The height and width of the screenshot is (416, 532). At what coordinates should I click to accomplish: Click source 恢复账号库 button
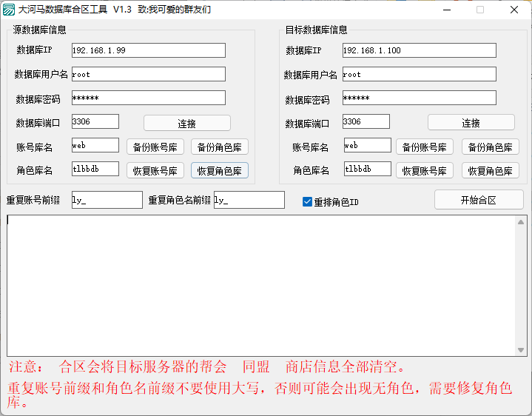[x=155, y=170]
